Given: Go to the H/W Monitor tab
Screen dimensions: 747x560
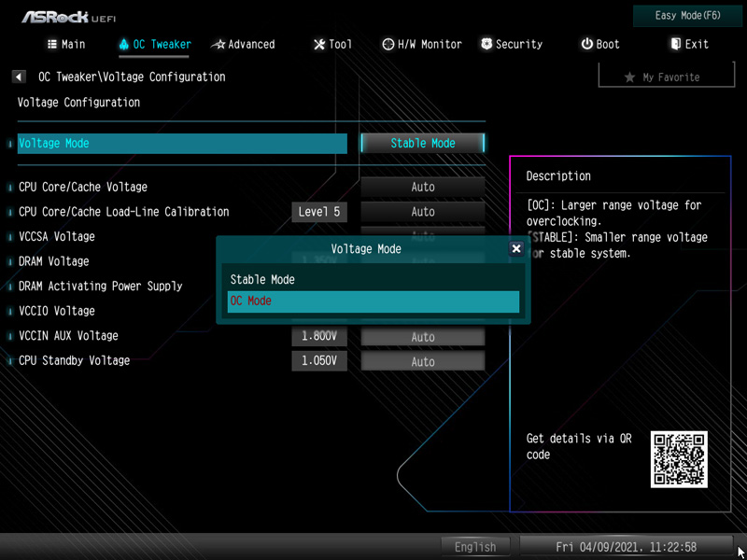Looking at the screenshot, I should [x=422, y=44].
